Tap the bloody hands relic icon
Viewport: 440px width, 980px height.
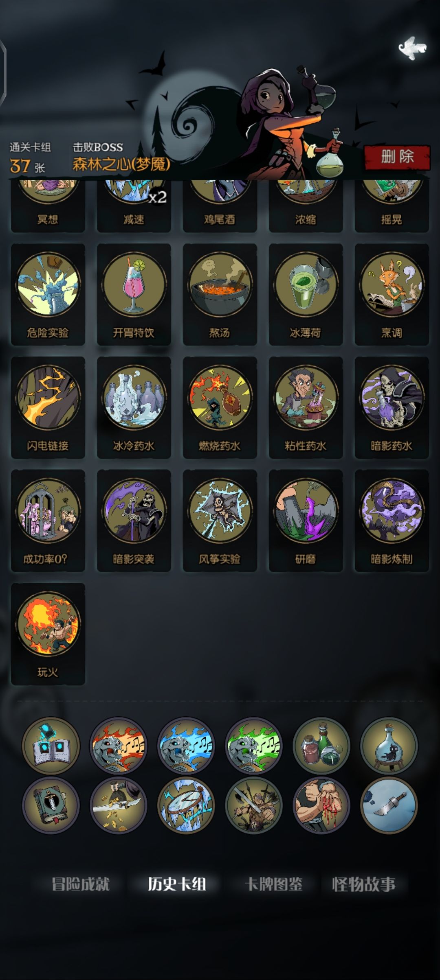coord(321,805)
